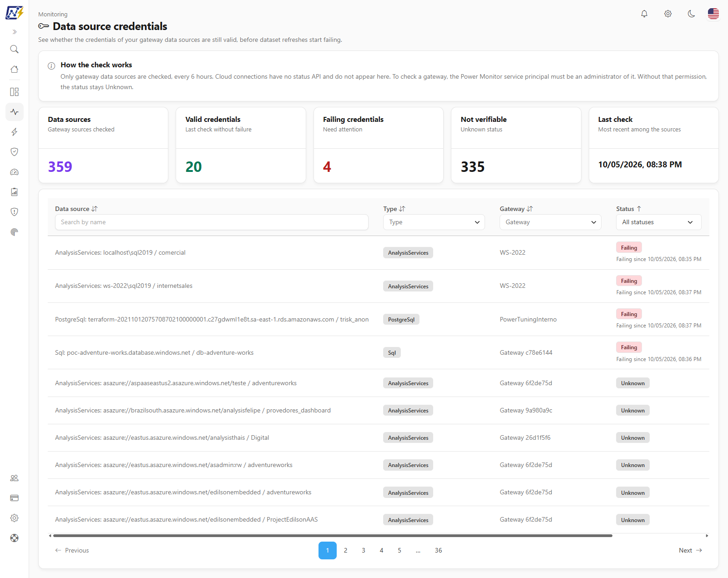This screenshot has width=728, height=578.
Task: Go to the Previous page
Action: (x=72, y=550)
